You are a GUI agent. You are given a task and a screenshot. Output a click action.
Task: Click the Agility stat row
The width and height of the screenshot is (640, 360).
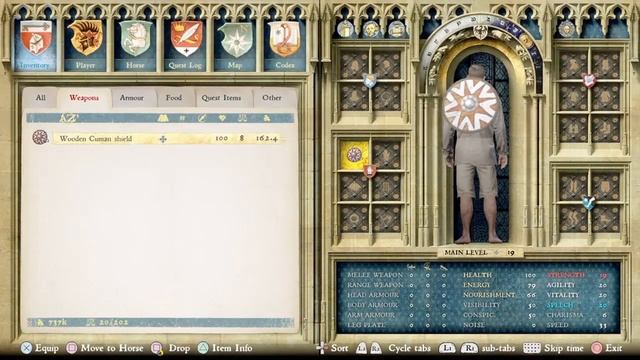(577, 285)
